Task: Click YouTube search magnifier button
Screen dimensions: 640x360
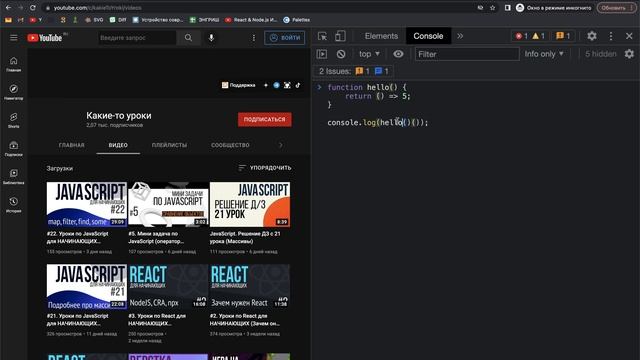Action: coord(188,38)
